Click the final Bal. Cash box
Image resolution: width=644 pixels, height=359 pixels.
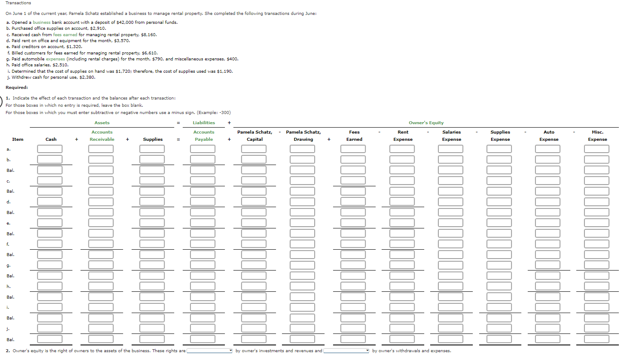point(50,339)
